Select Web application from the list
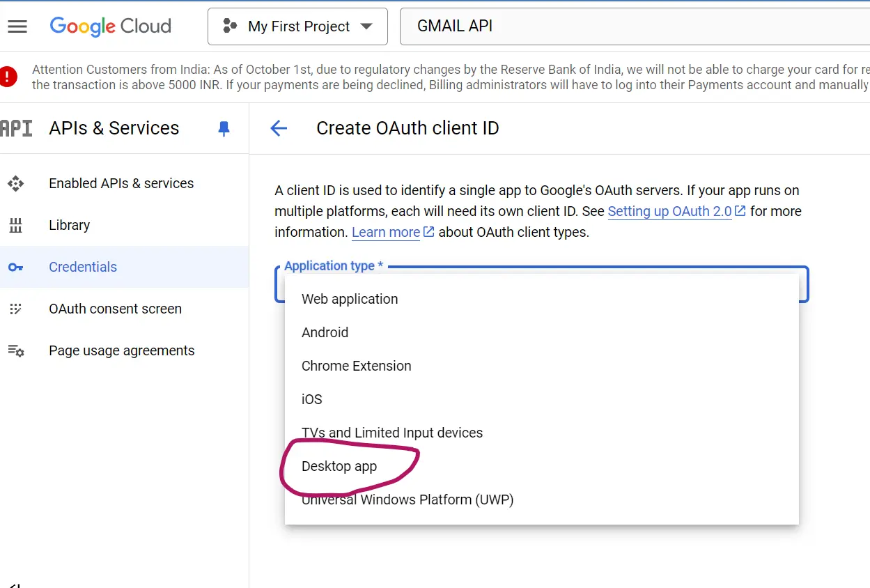Screen dimensions: 870x588 point(542,299)
